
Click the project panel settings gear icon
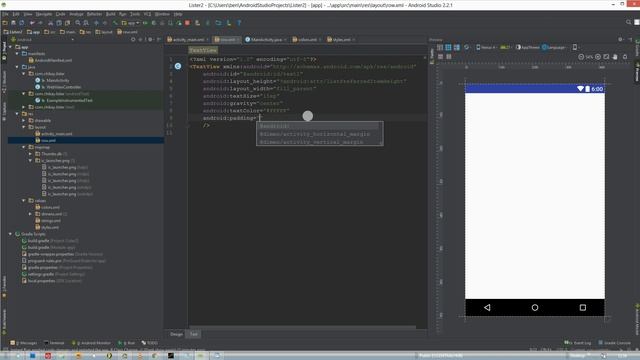click(150, 40)
